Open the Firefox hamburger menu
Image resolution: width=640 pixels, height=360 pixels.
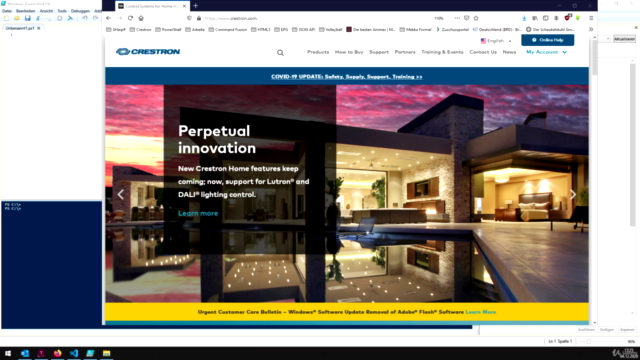(x=591, y=18)
